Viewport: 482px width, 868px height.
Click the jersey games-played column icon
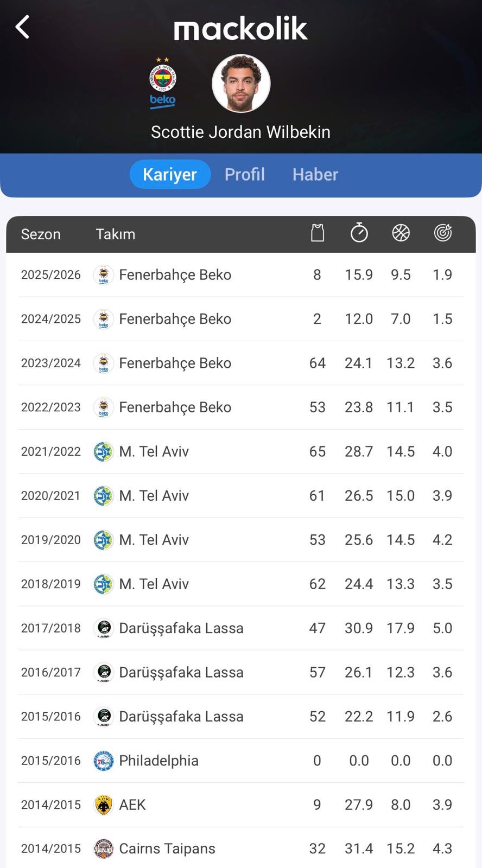click(318, 233)
